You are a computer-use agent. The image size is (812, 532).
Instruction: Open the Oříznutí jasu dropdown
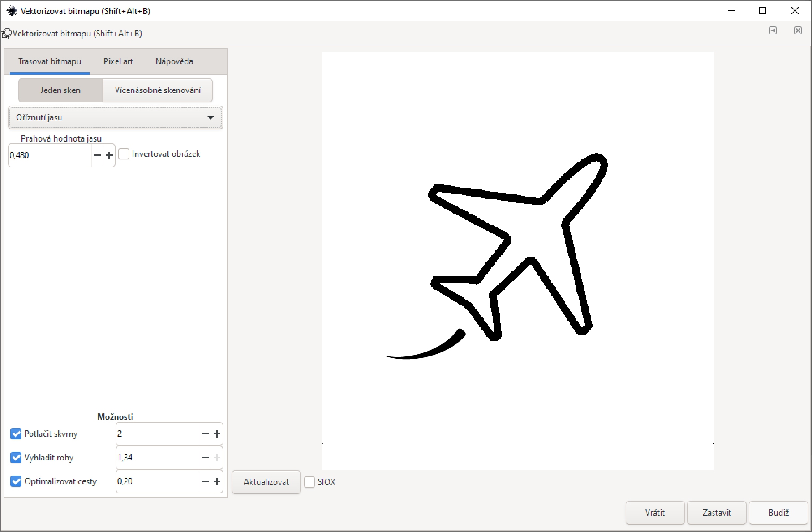coord(115,118)
